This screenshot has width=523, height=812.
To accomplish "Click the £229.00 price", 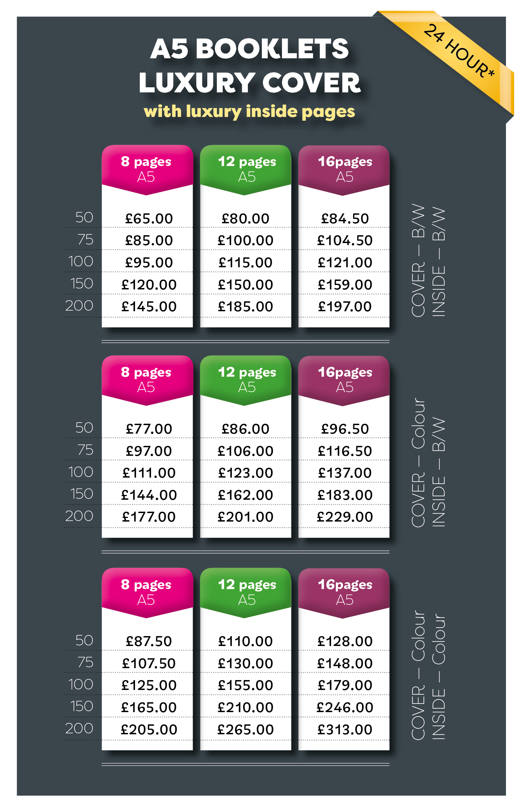I will [x=345, y=517].
